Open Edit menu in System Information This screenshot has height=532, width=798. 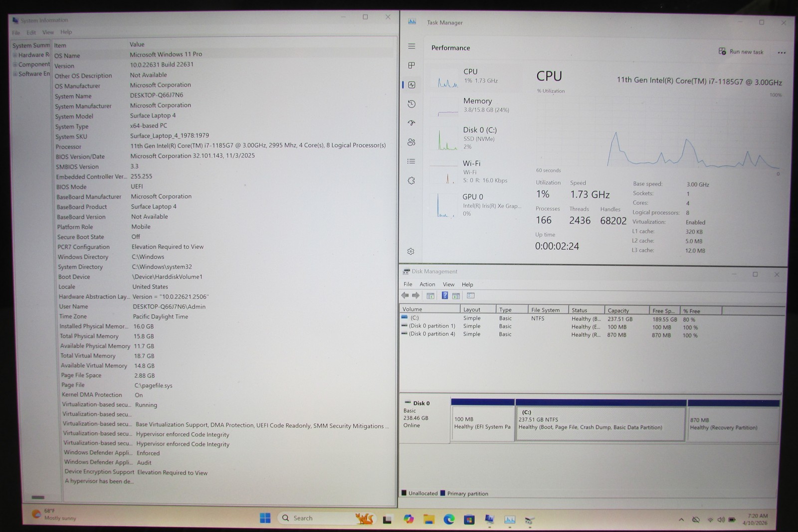tap(31, 32)
